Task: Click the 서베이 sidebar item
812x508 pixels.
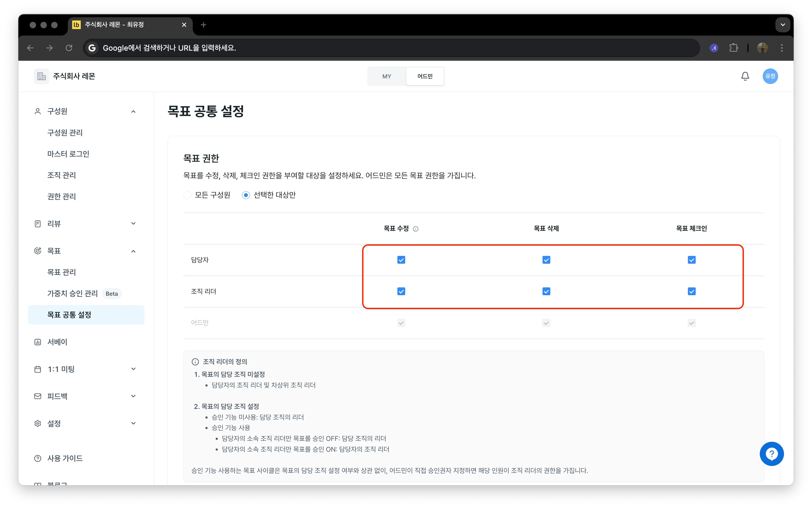Action: (x=86, y=342)
